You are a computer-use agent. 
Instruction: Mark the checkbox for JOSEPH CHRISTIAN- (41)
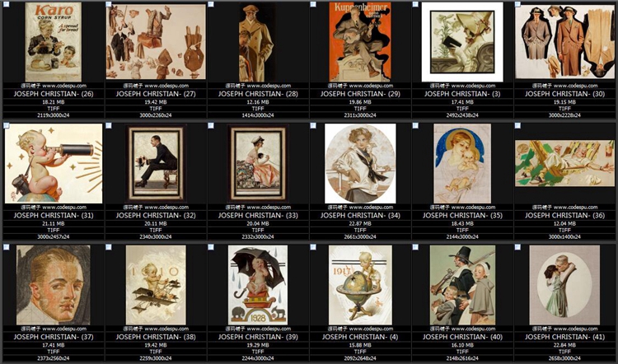click(x=517, y=247)
